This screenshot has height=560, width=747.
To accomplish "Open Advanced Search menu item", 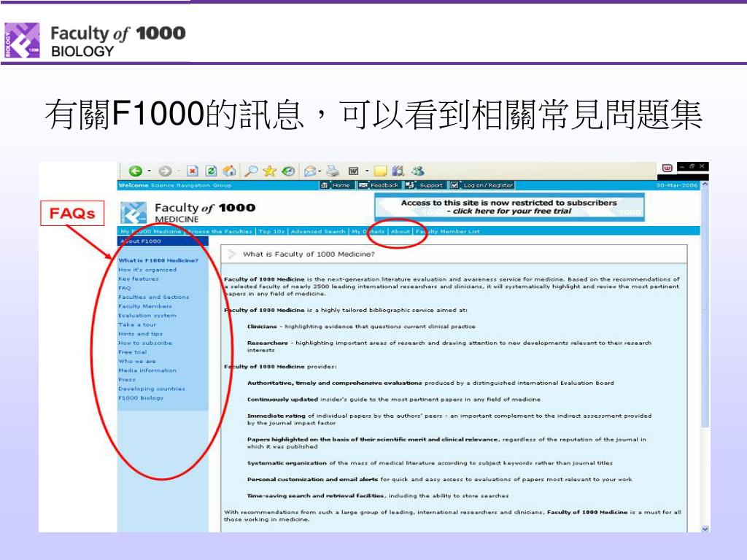I will (318, 231).
